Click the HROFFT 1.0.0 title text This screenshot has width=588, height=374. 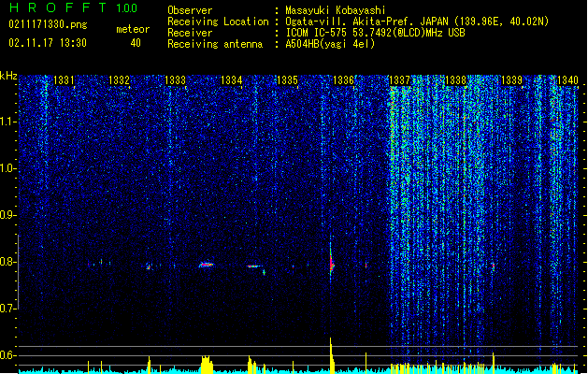74,7
